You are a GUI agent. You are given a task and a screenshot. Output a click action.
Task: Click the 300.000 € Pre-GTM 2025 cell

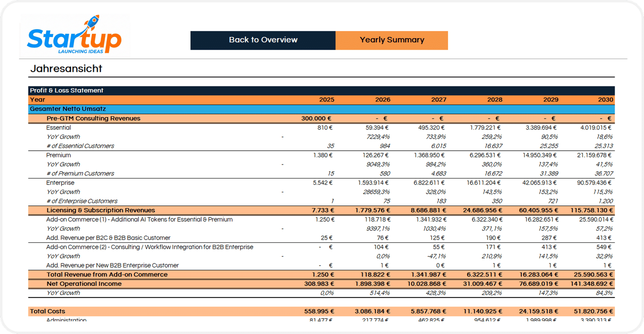click(316, 119)
